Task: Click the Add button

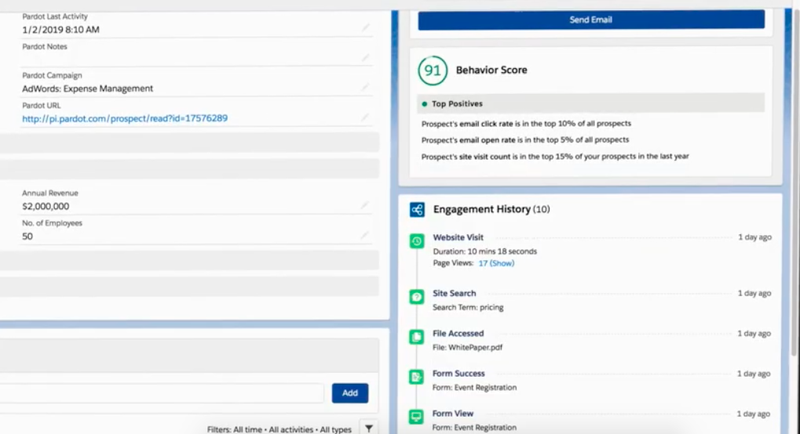Action: pyautogui.click(x=350, y=393)
